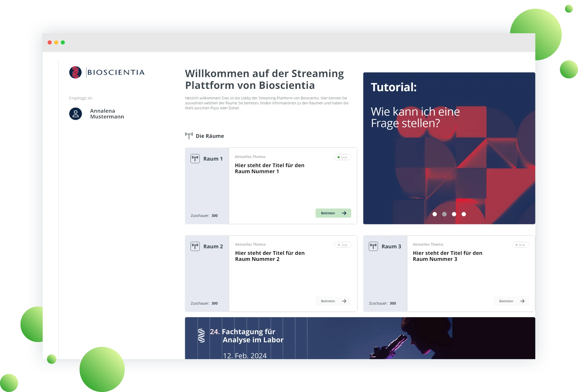Click the Zuschauer: 300 count in Raum 2
Screen dimensions: 578x392
(x=204, y=303)
